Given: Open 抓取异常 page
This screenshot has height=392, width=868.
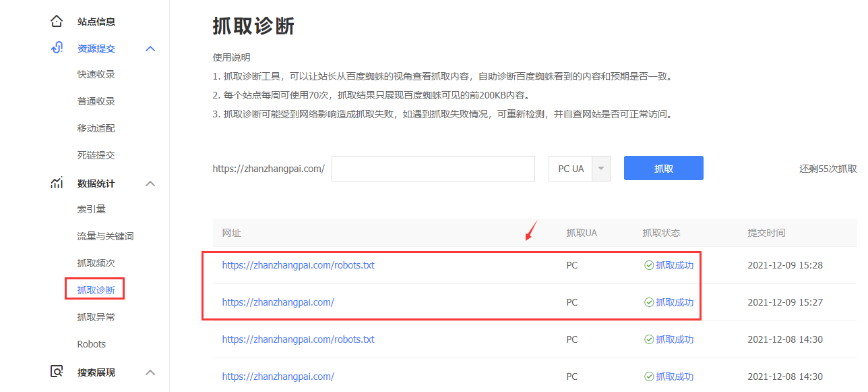Looking at the screenshot, I should pos(96,317).
